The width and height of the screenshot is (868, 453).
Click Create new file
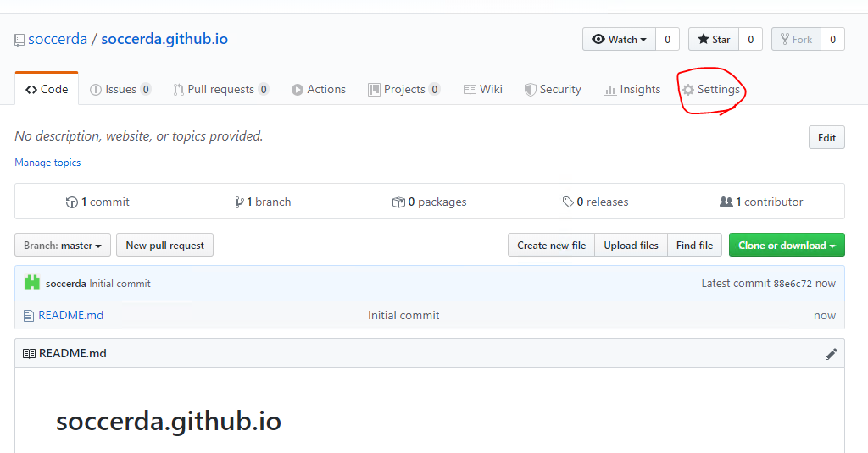click(x=551, y=245)
